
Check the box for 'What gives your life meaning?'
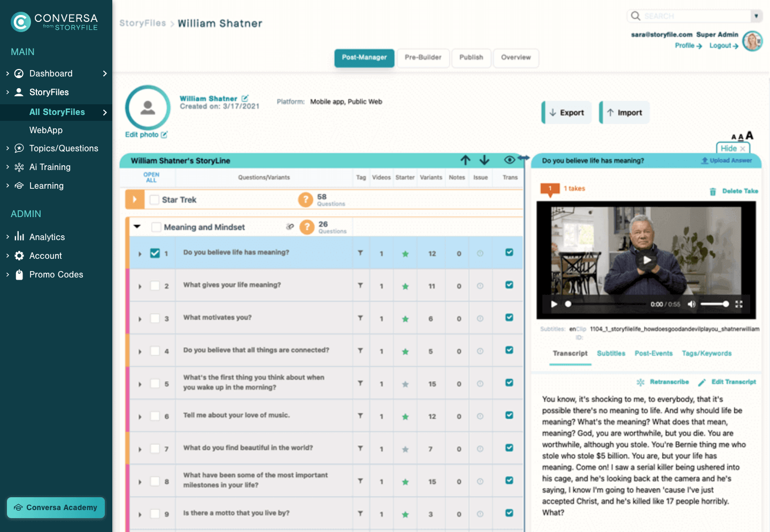[x=155, y=286]
